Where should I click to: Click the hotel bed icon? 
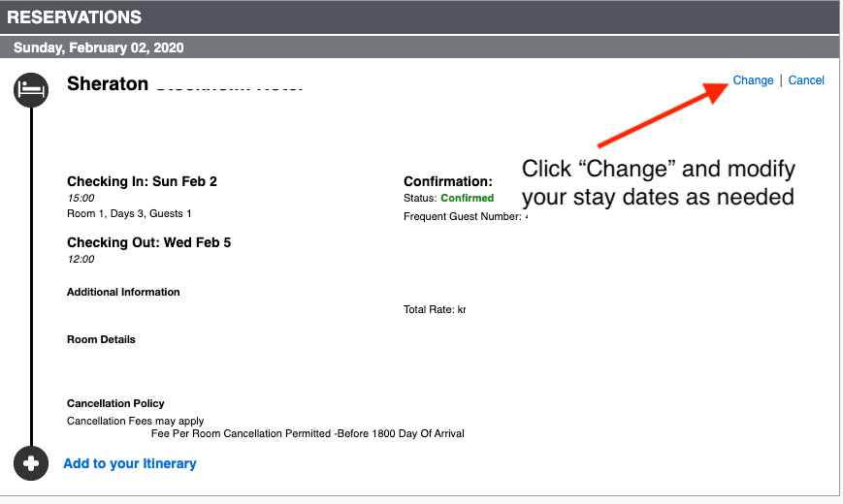[x=31, y=90]
